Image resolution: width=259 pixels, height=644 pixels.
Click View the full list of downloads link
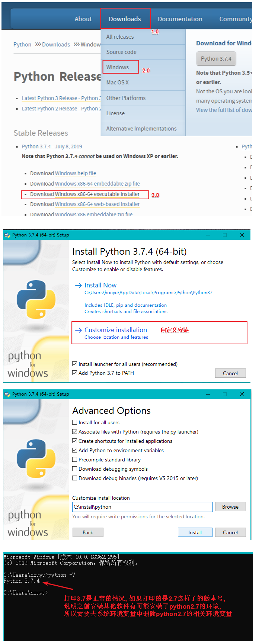click(224, 110)
